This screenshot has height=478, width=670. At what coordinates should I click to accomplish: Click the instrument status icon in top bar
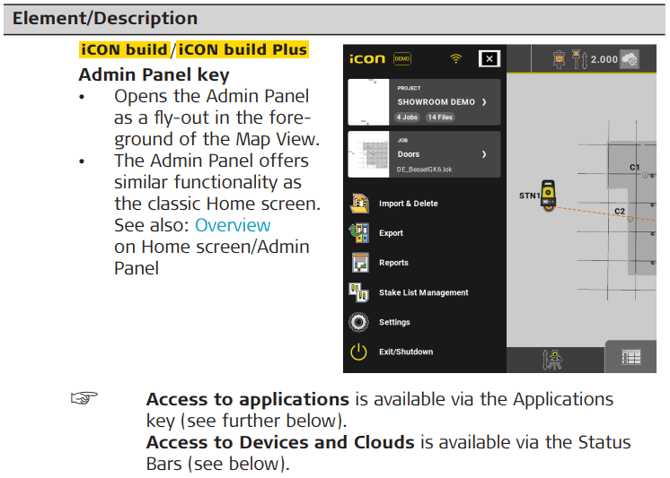pos(557,59)
